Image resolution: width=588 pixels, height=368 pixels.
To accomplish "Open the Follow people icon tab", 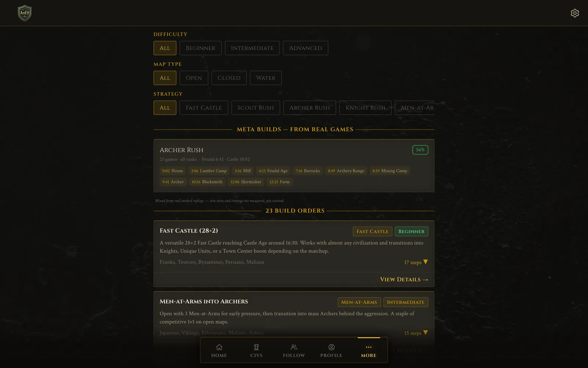I will point(294,350).
